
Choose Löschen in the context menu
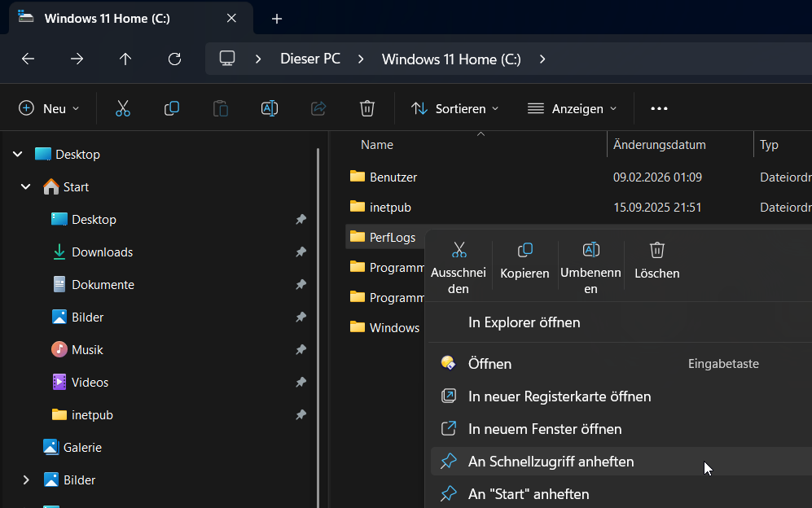tap(657, 261)
